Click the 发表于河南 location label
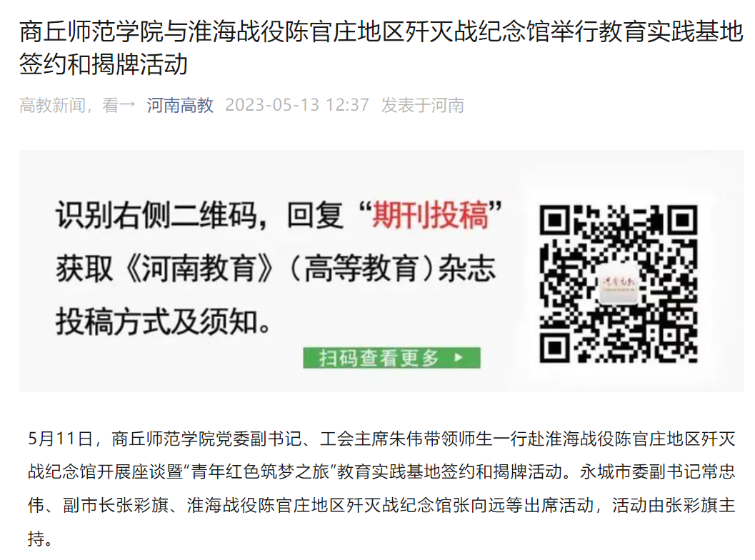Screen dimensions: 755x560 [423, 104]
